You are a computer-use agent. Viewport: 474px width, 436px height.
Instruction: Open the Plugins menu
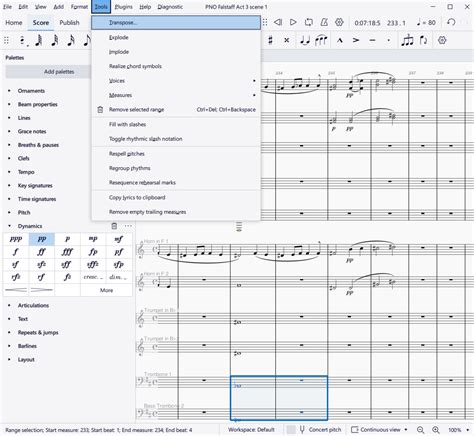pos(123,7)
